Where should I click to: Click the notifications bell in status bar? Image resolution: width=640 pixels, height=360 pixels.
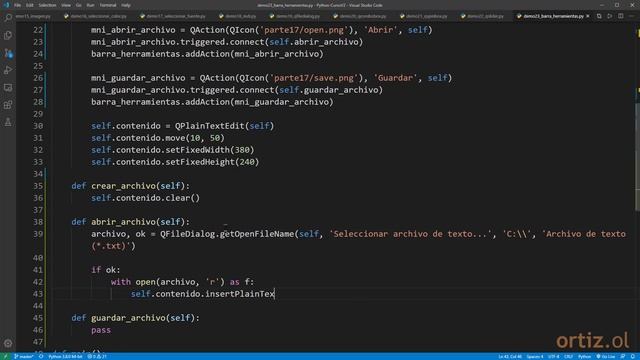pos(633,356)
